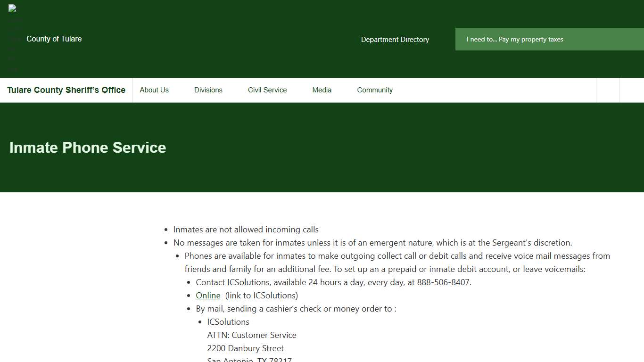Click the empty cell right of the navigation bar
Viewport: 644px width, 362px height.
(607, 90)
